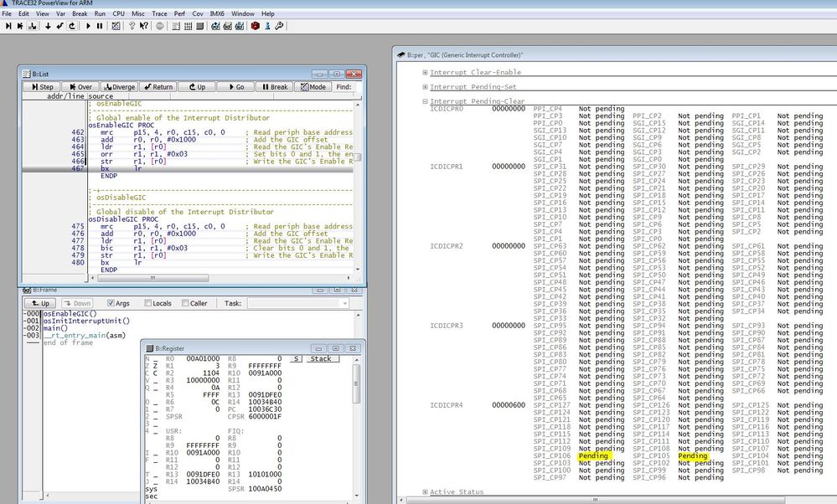837x504 pixels.
Task: Expand the Interrupt Clear-Enable section
Action: [x=425, y=72]
